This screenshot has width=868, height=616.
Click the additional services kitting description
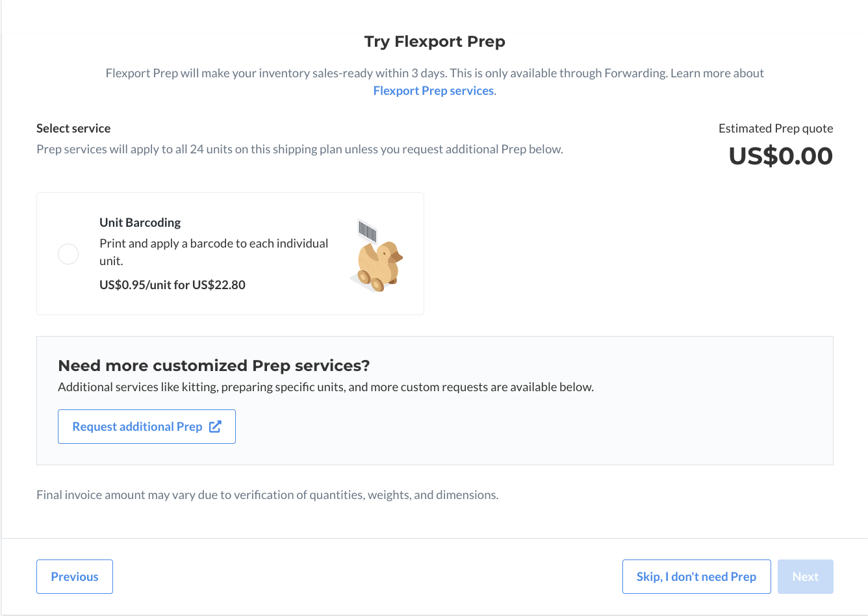pyautogui.click(x=325, y=387)
